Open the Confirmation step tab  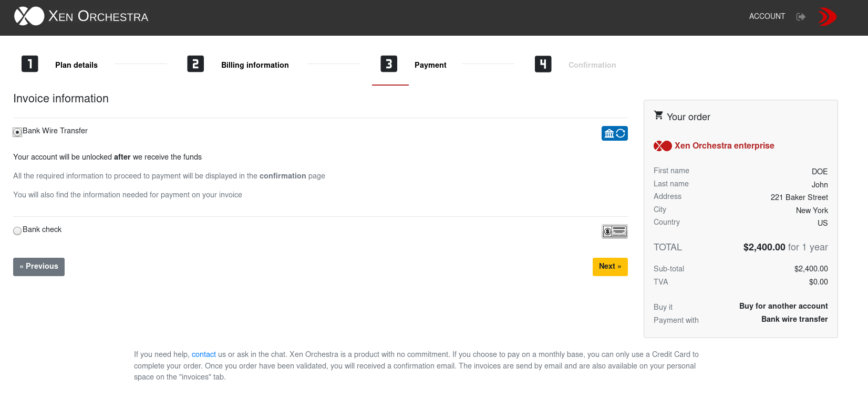tap(592, 65)
